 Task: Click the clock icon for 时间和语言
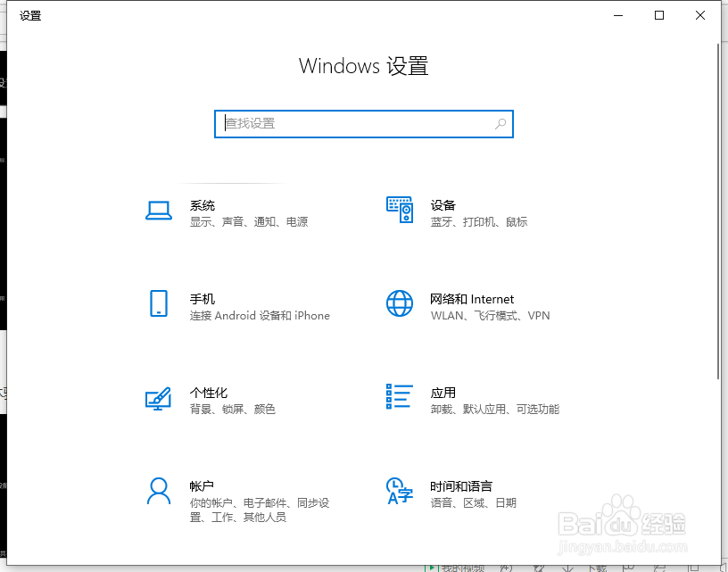pos(399,492)
